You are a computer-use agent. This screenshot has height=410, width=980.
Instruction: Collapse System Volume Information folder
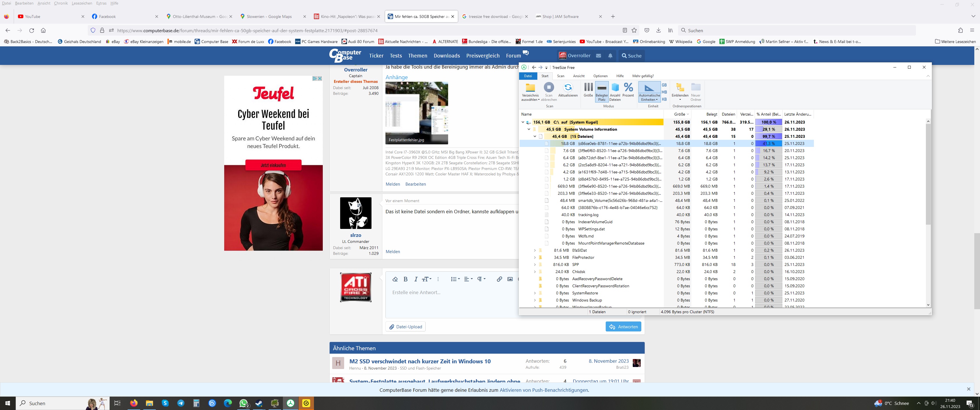pos(529,129)
